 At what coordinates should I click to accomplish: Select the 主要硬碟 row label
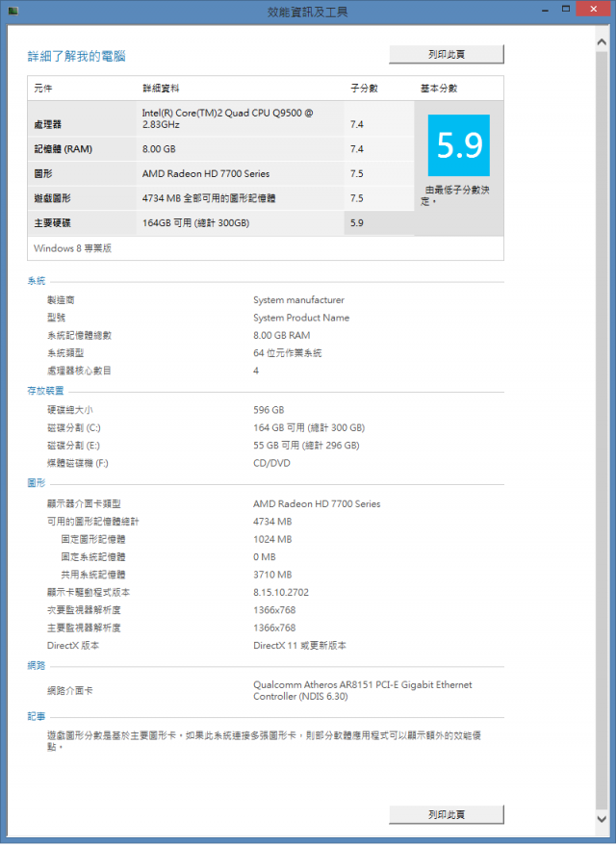(x=52, y=223)
